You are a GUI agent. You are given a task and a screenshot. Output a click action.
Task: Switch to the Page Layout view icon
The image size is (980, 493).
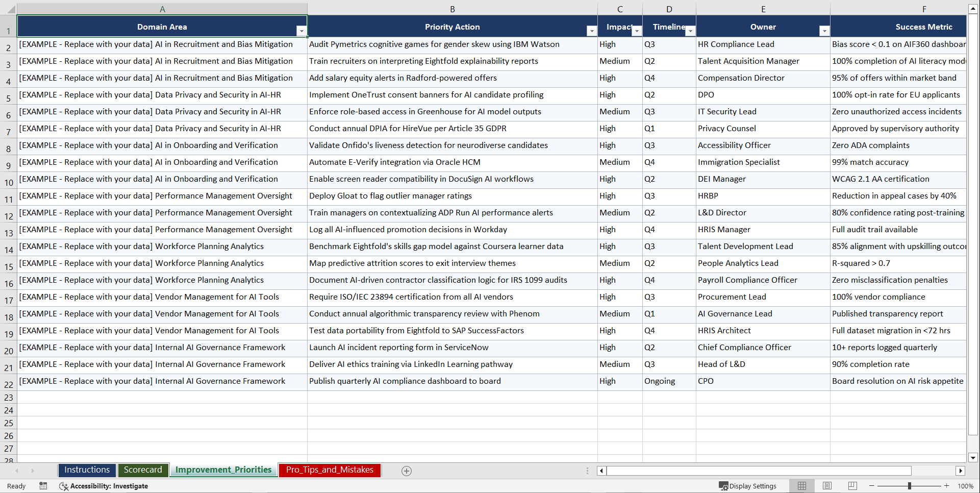click(x=827, y=486)
